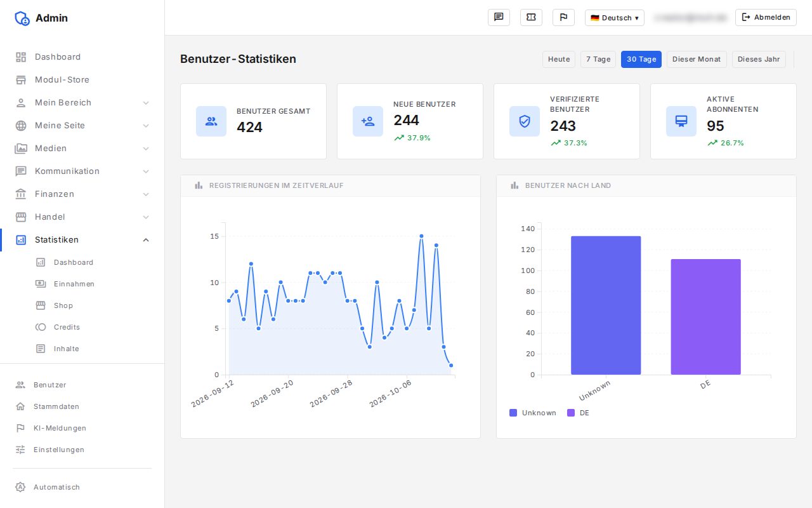
Task: Click the Einstellungen sliders icon
Action: (20, 450)
